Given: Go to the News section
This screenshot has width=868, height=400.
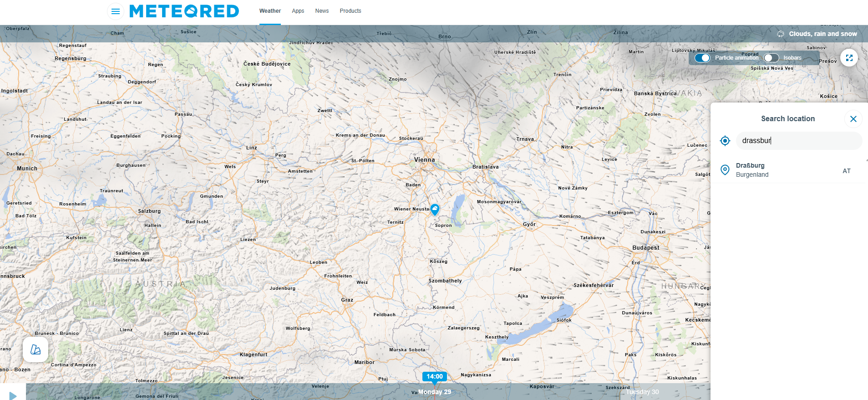Looking at the screenshot, I should click(322, 11).
